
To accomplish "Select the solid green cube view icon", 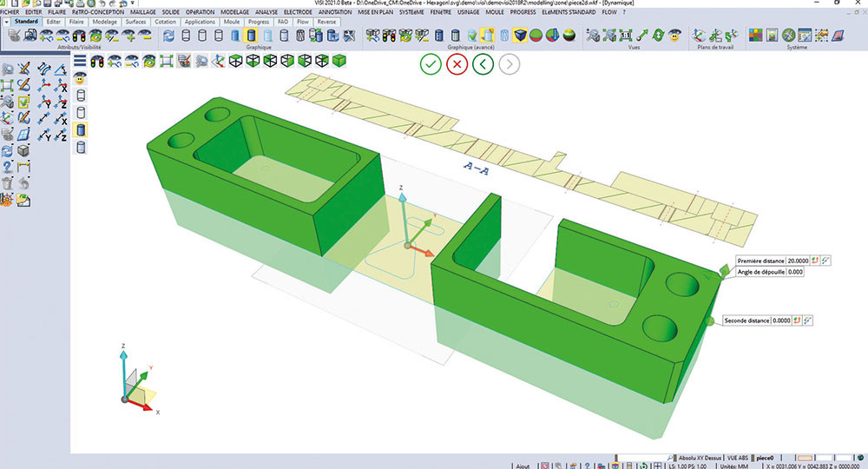I will coord(339,61).
